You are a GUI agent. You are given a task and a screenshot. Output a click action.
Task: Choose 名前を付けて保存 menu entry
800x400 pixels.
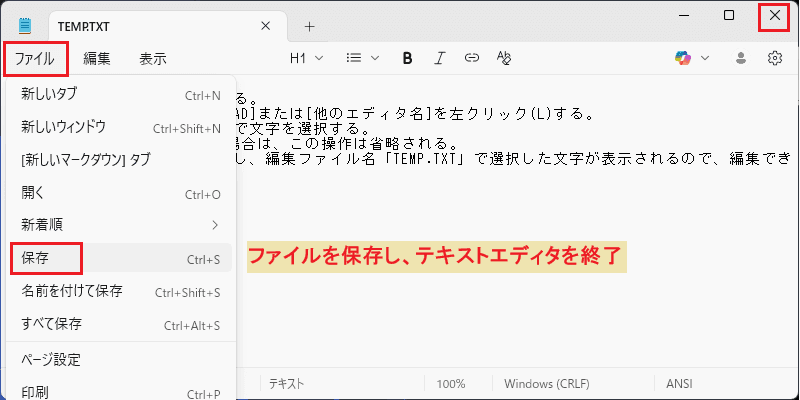[119, 291]
